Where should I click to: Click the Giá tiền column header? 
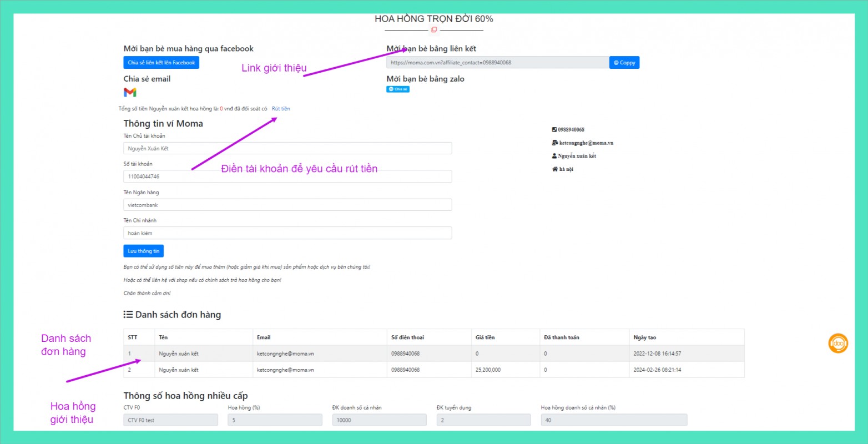point(485,337)
